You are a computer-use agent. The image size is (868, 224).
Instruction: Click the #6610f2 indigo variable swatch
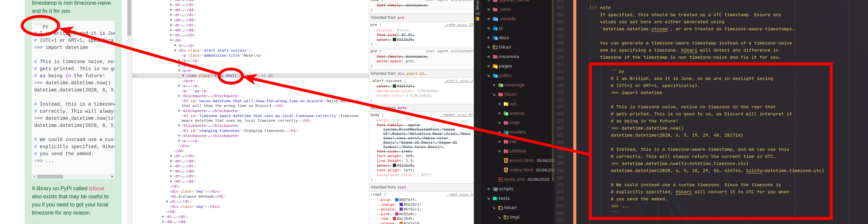click(401, 205)
